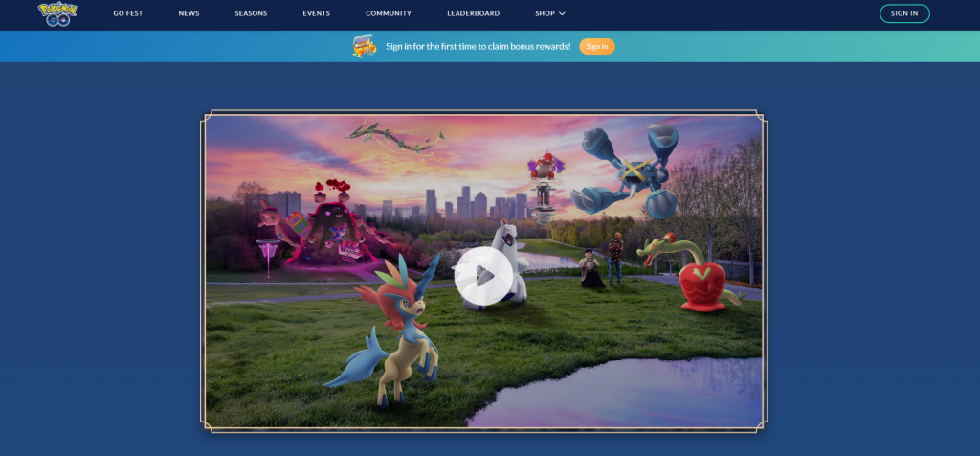Click 'Sign in for the first time' banner text
The height and width of the screenshot is (456, 980).
click(479, 46)
